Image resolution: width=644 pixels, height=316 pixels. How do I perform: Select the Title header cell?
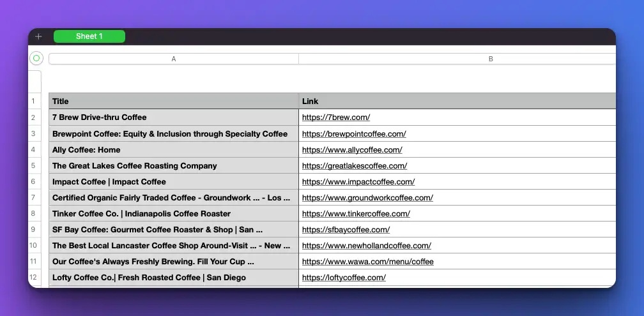point(174,101)
